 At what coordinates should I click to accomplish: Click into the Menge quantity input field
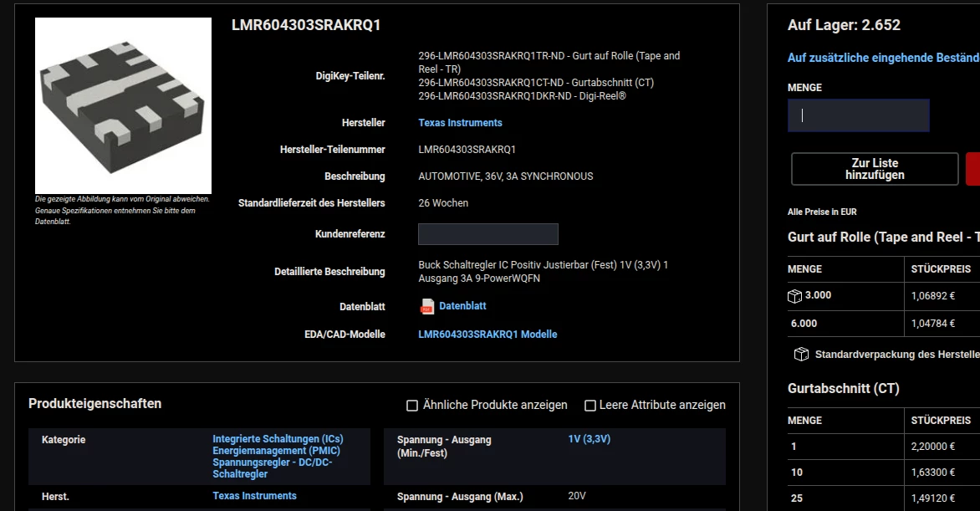pos(858,115)
